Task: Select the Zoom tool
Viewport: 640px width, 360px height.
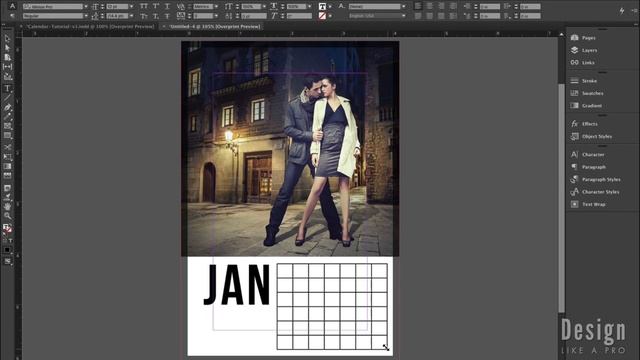Action: click(7, 216)
